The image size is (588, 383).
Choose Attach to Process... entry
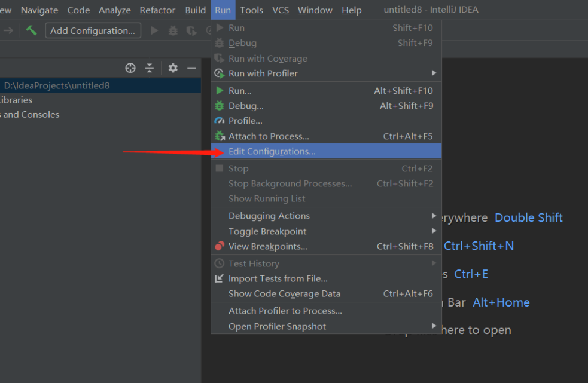[x=326, y=136]
